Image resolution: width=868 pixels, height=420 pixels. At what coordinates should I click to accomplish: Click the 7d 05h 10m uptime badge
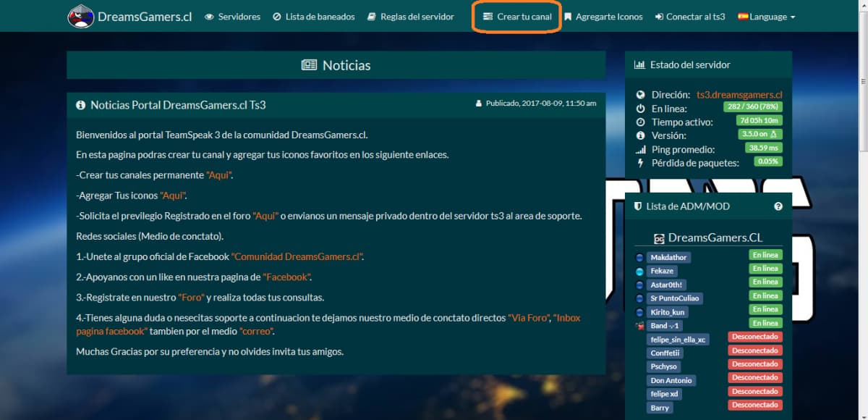coord(759,120)
